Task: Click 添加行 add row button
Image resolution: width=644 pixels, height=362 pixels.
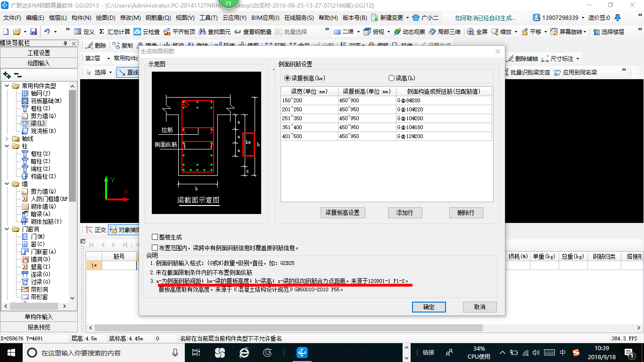Action: pos(405,213)
